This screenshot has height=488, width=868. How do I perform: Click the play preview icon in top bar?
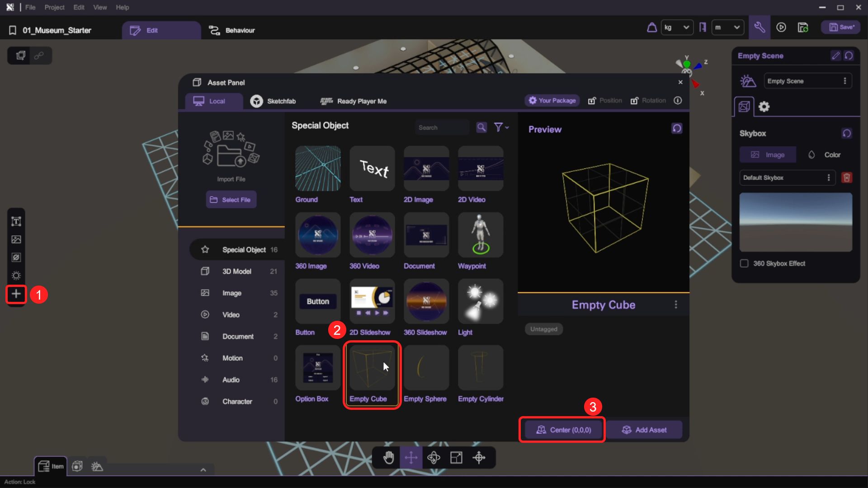click(x=781, y=28)
